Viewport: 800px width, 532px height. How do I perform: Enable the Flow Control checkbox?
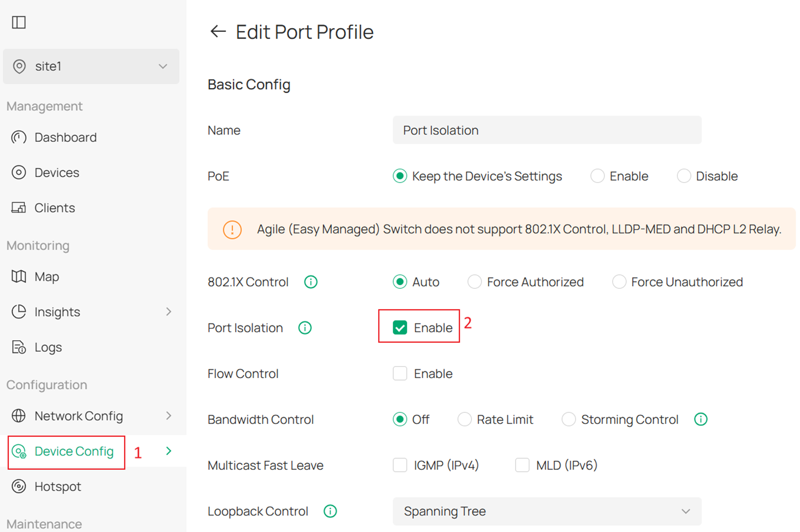tap(400, 373)
